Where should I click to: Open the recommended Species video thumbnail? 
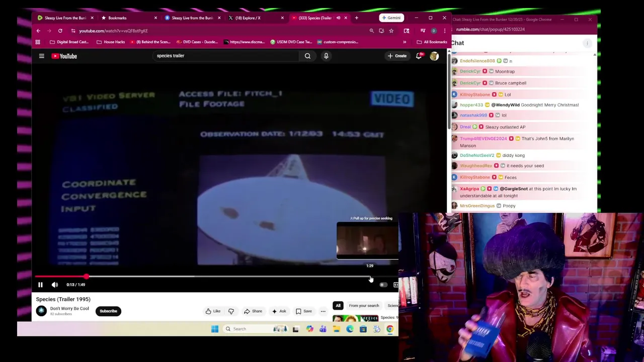click(x=355, y=318)
